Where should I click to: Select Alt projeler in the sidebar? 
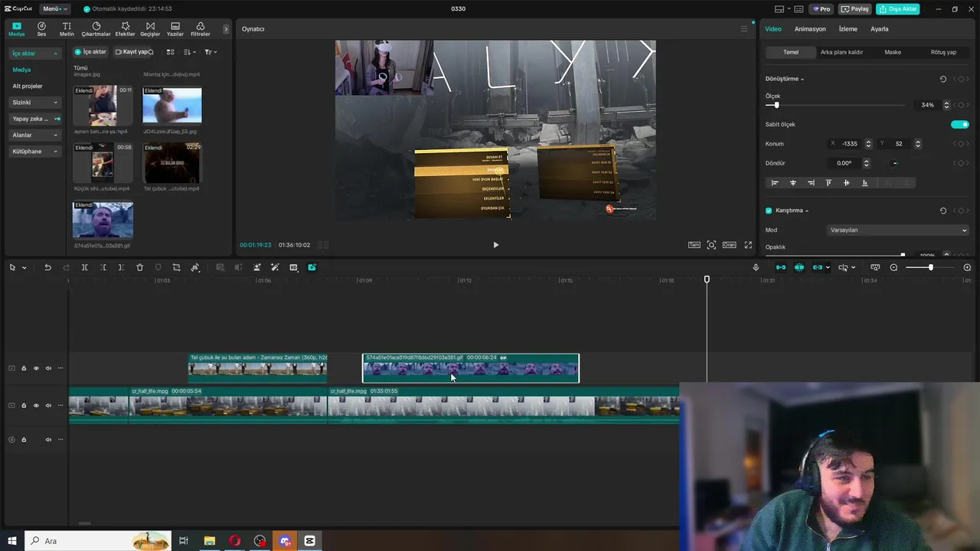pyautogui.click(x=28, y=86)
